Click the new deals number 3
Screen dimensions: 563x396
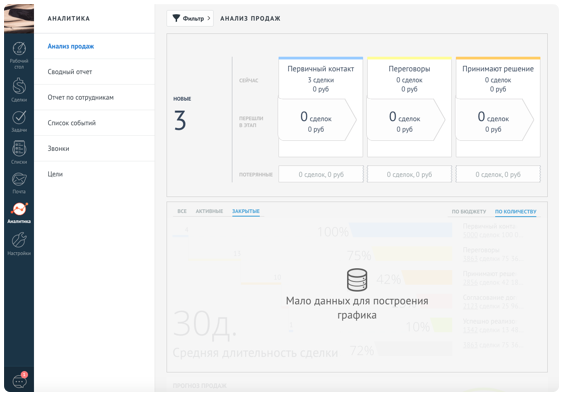(x=180, y=120)
